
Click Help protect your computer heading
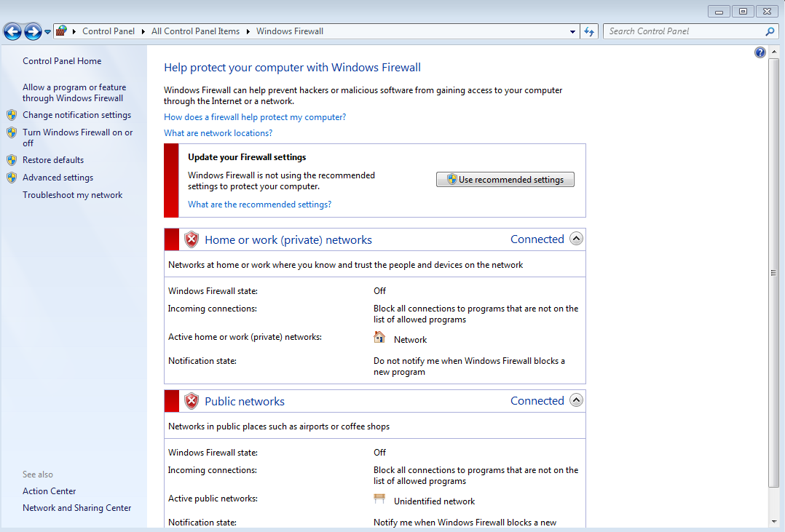pos(293,68)
